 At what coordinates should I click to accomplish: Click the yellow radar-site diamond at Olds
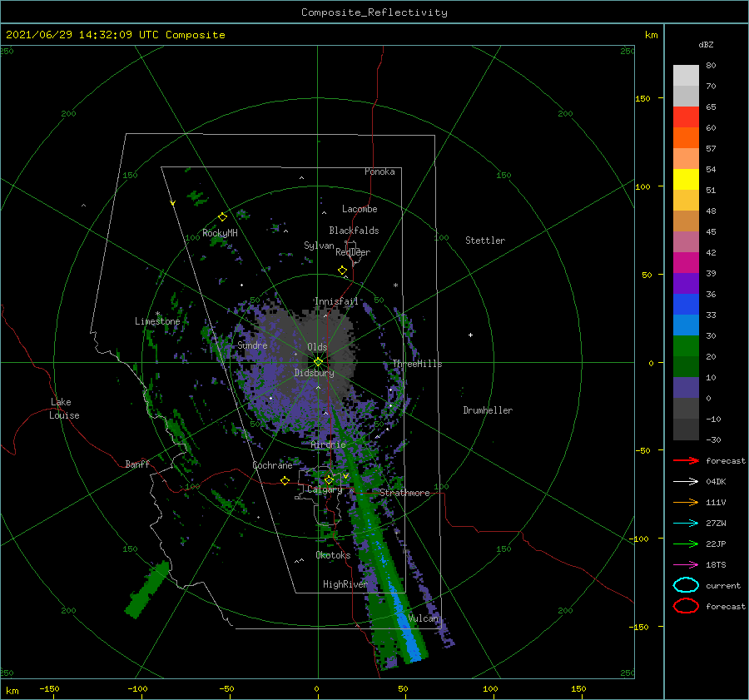[318, 362]
